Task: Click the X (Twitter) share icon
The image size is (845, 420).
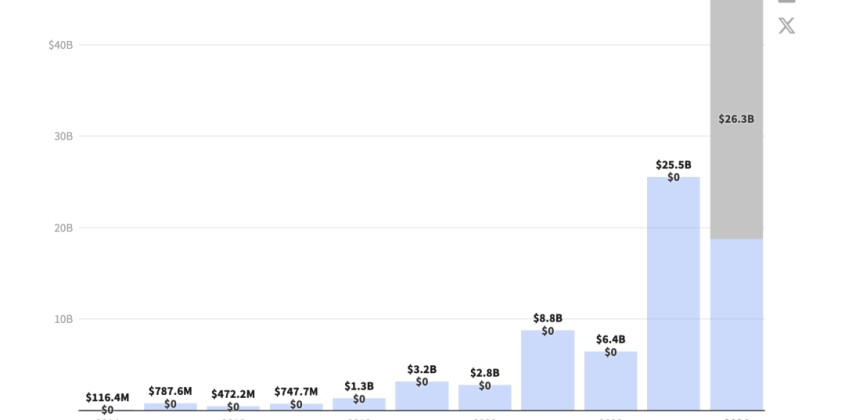Action: [787, 26]
